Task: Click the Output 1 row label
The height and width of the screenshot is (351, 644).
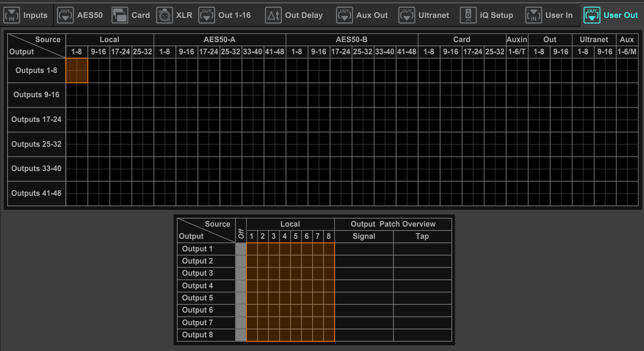Action: pos(206,249)
